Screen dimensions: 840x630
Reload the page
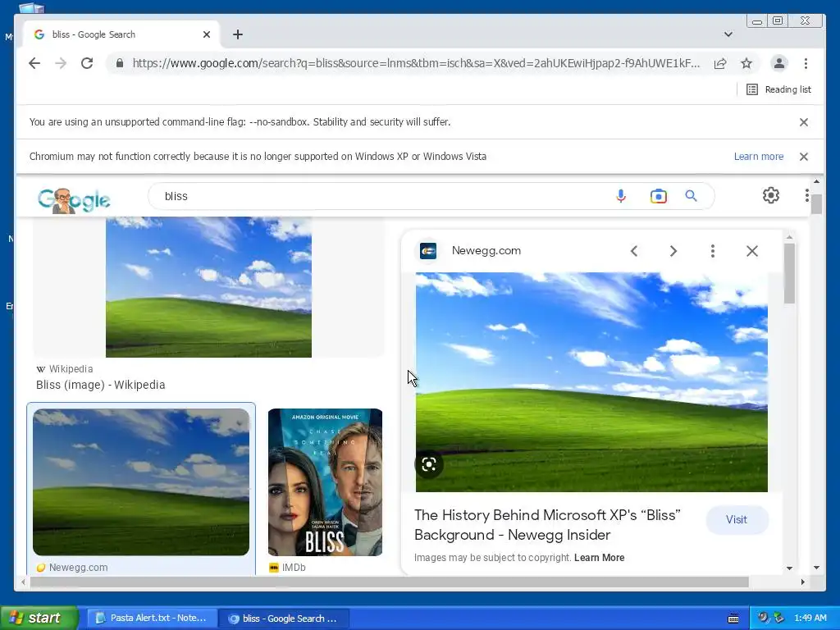tap(87, 63)
